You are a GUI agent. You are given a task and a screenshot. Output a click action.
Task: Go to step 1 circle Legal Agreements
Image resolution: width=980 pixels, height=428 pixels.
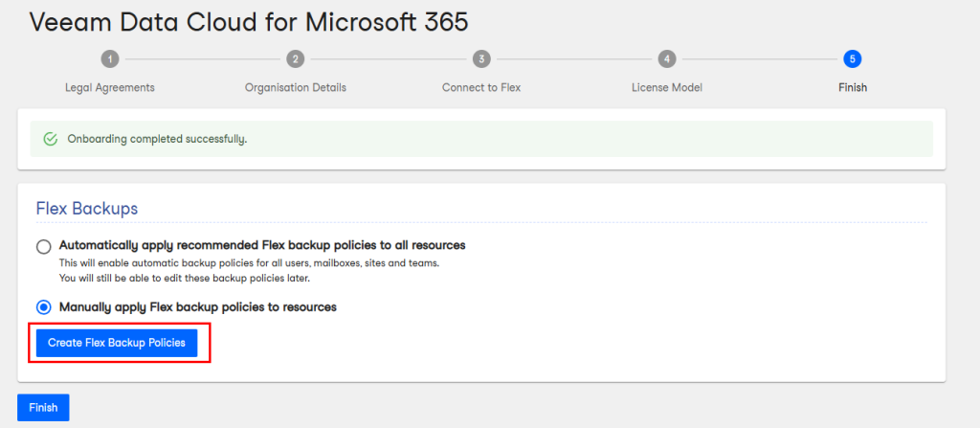110,59
